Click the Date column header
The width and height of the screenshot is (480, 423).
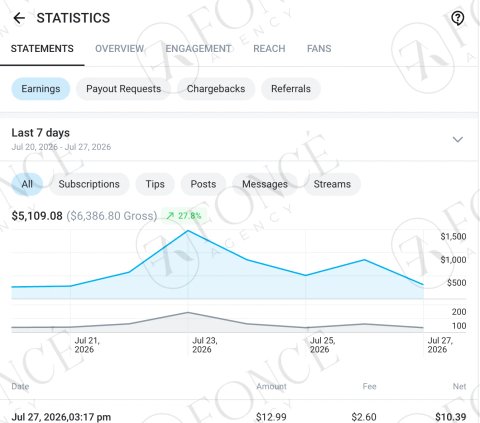pos(20,386)
